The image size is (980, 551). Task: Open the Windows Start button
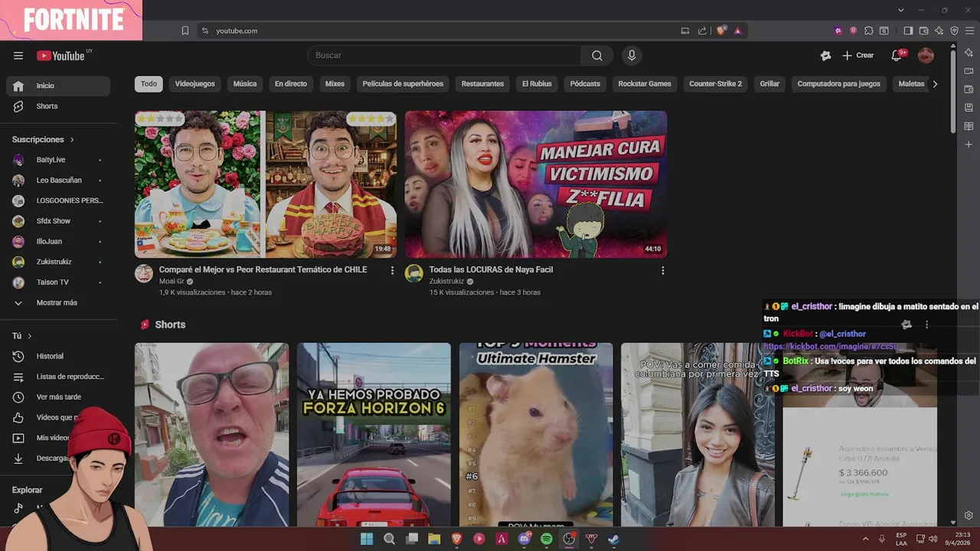[x=367, y=539]
